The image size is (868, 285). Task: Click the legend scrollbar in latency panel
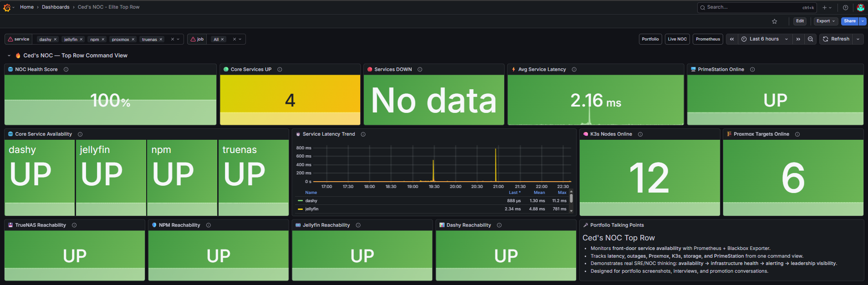(571, 198)
